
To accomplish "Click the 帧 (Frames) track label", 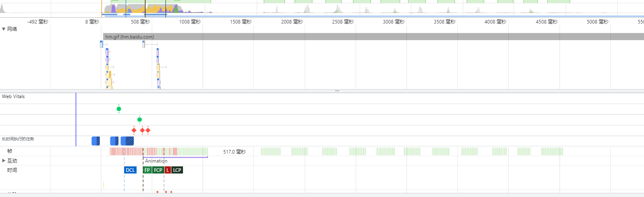I will [10, 151].
